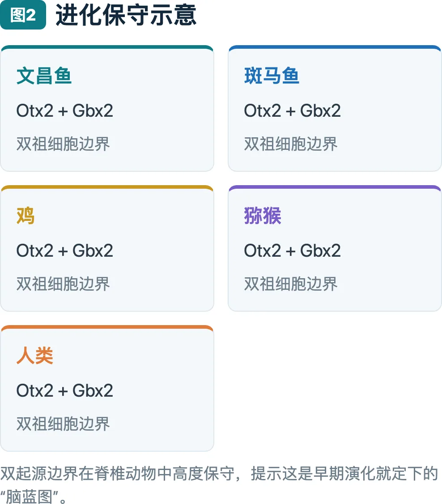Select Otx2 + Gbx2 in 鸡 card
Viewport: 442px width, 504px height.
click(x=64, y=251)
